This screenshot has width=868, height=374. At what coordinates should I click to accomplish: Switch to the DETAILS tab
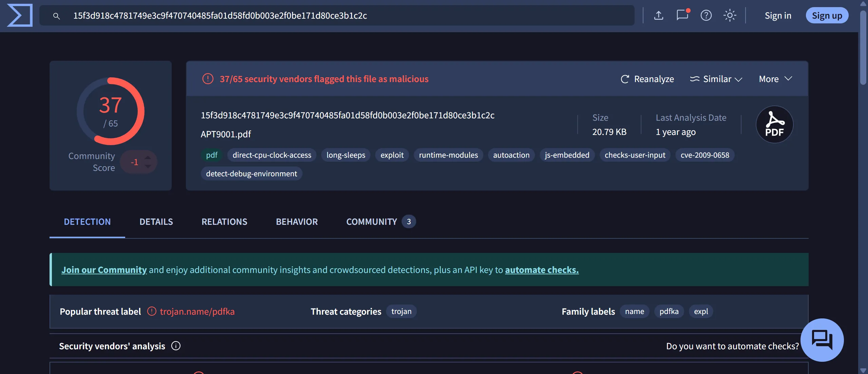tap(156, 222)
